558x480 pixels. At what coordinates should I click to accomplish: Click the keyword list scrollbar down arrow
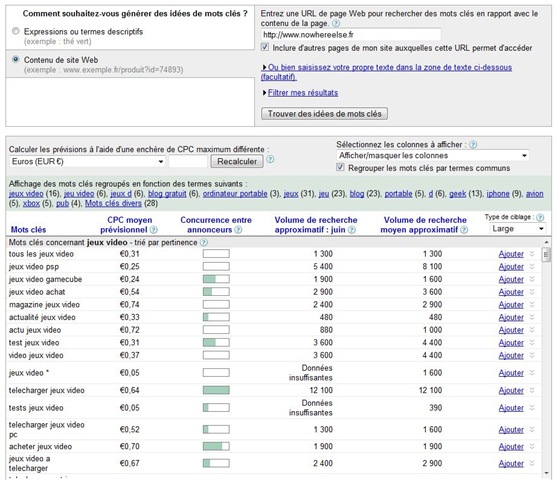tap(546, 473)
